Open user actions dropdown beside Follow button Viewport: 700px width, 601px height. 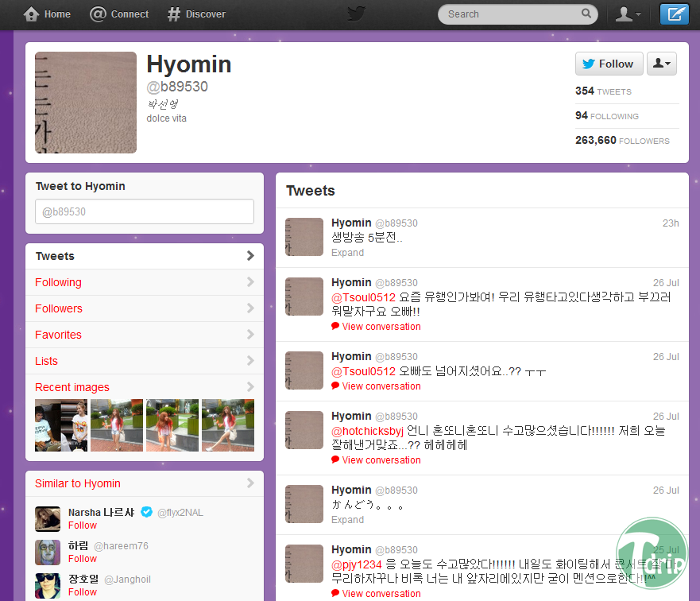pos(662,64)
